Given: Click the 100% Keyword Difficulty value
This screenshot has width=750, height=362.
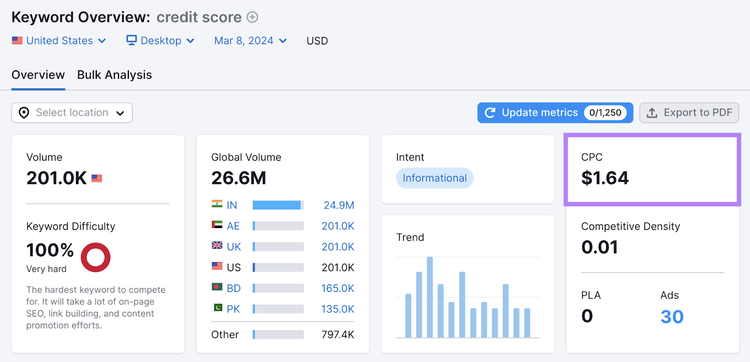Looking at the screenshot, I should 50,250.
